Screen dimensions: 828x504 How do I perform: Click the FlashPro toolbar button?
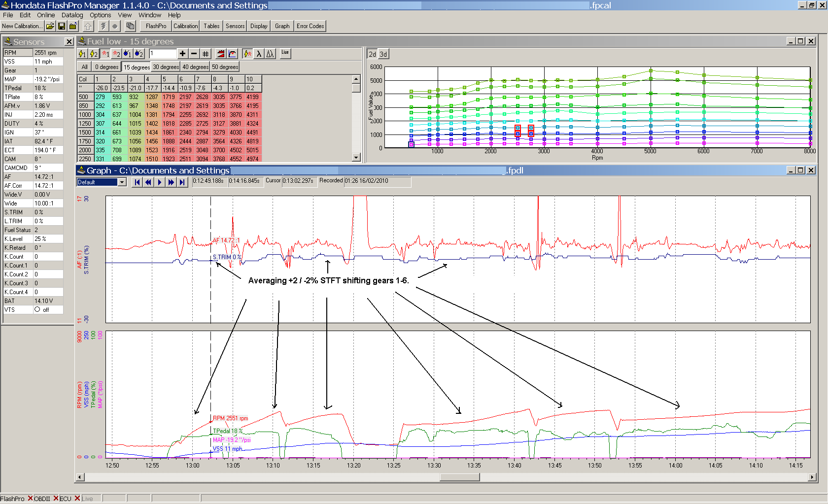[x=156, y=26]
